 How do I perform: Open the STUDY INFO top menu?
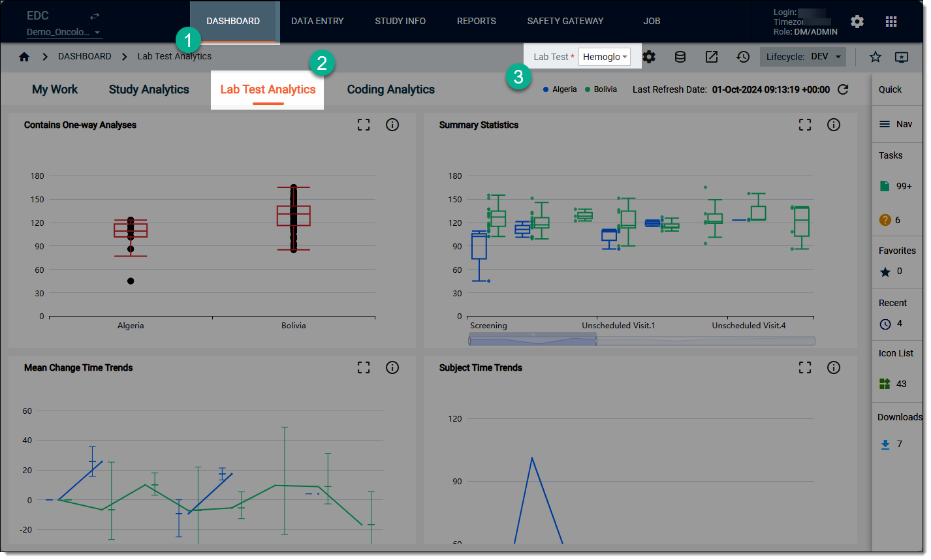(x=400, y=22)
